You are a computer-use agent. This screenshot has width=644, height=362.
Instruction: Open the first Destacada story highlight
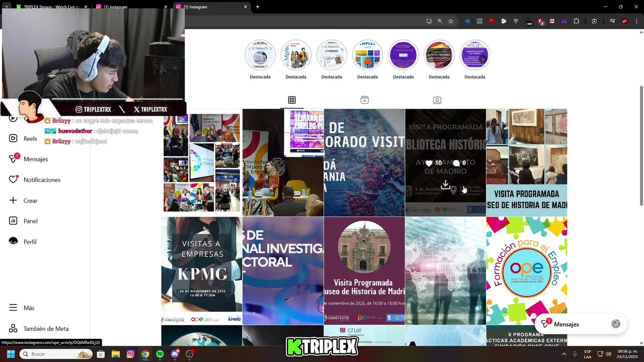(x=260, y=55)
